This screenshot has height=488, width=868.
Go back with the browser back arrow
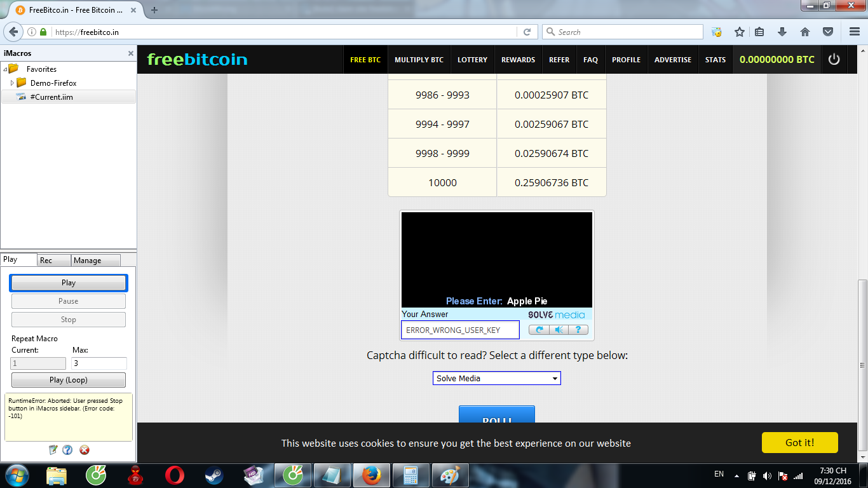tap(14, 32)
